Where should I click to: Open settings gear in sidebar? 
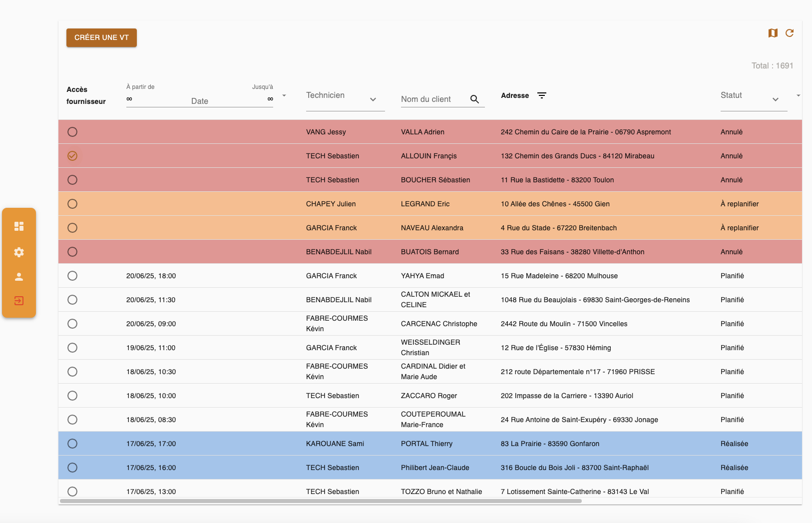click(19, 252)
